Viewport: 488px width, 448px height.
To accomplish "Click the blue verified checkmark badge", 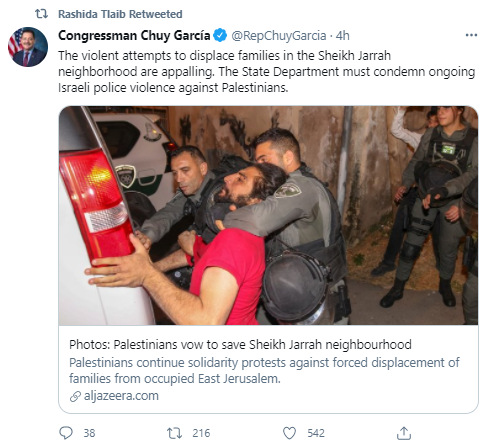I will (x=220, y=35).
